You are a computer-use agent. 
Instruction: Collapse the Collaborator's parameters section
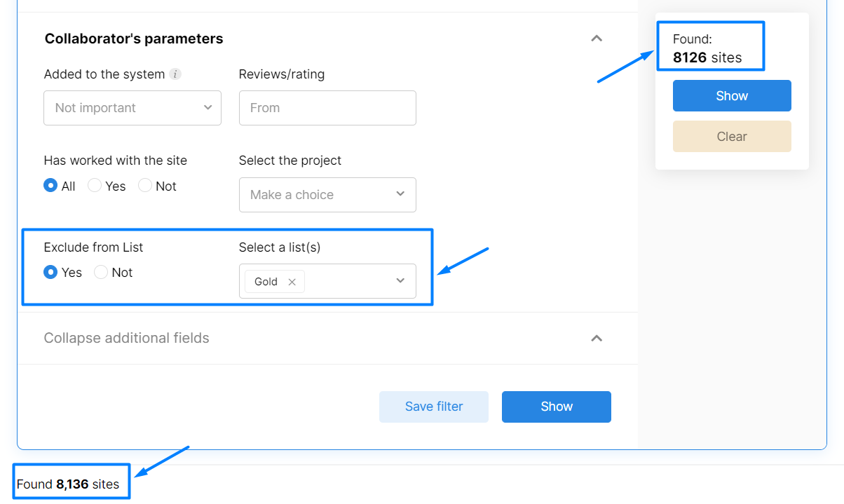(597, 39)
